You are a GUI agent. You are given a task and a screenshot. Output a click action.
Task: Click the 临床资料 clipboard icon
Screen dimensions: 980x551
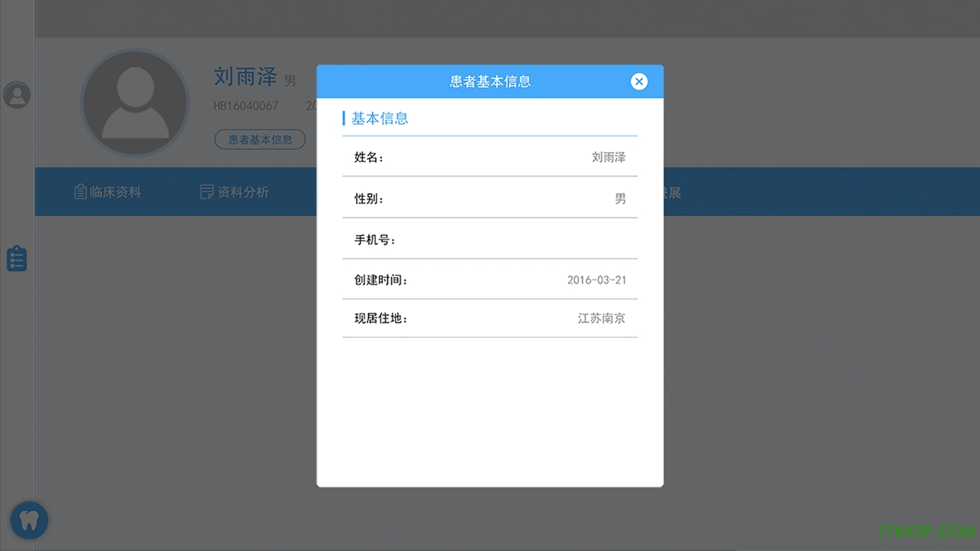[80, 192]
